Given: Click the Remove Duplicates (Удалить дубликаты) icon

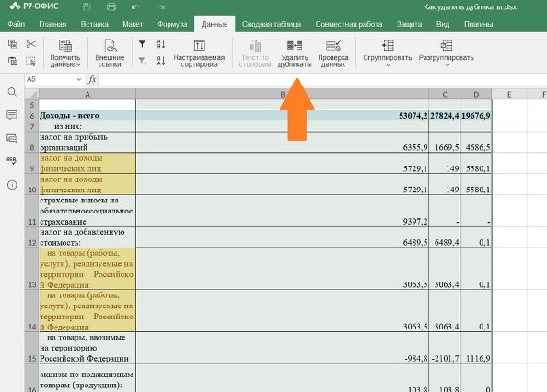Looking at the screenshot, I should click(x=295, y=45).
